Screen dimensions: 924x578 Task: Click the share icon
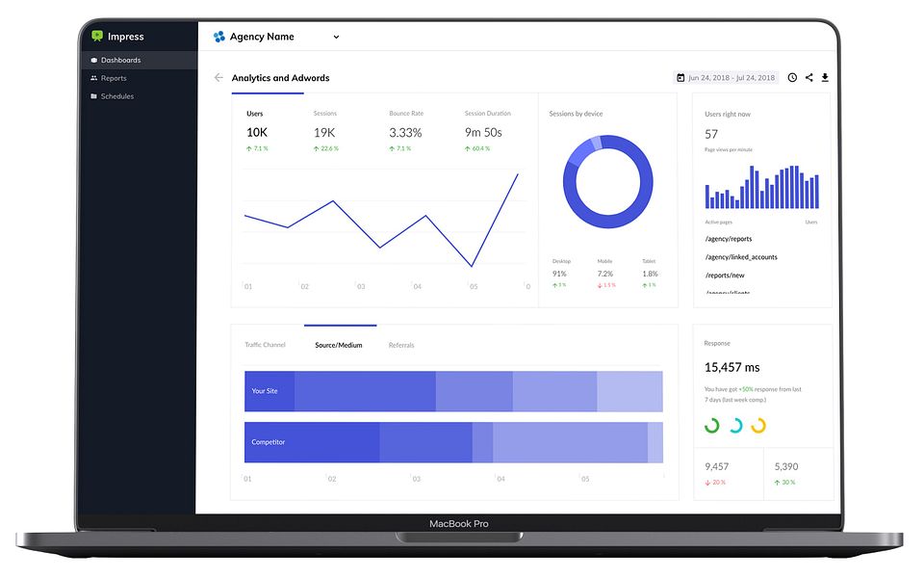[809, 77]
